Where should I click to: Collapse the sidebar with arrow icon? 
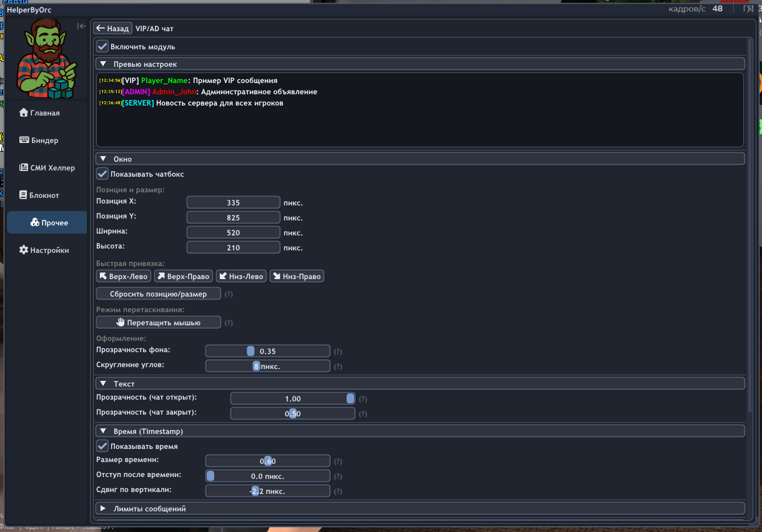(x=81, y=26)
